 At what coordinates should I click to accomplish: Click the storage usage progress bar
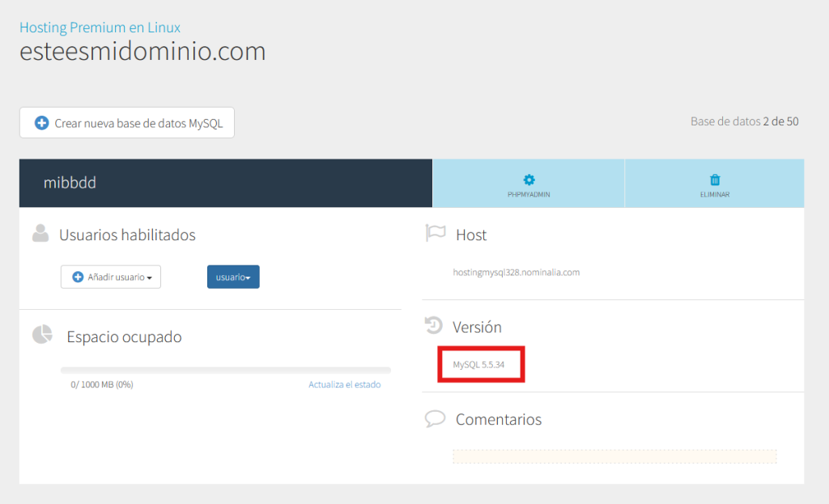225,371
